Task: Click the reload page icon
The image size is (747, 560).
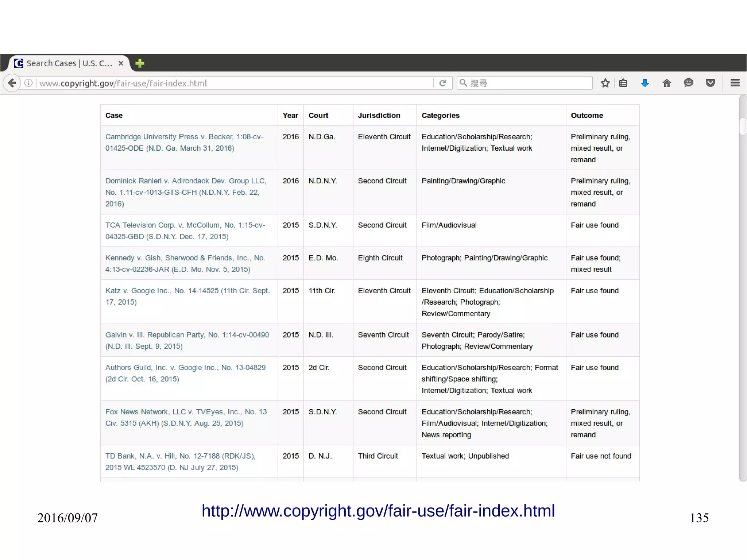Action: coord(442,83)
